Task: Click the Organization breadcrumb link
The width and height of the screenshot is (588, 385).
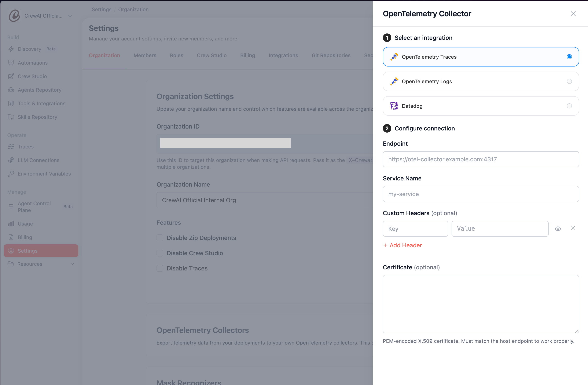Action: (133, 9)
